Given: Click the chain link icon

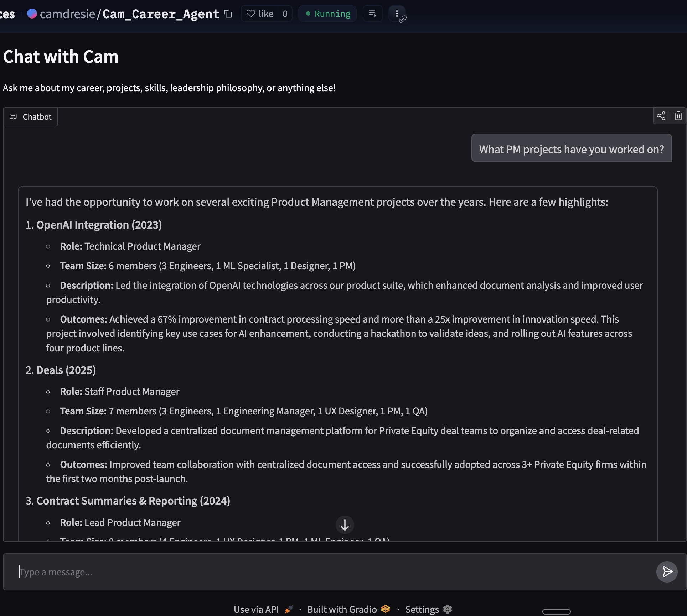Looking at the screenshot, I should coord(403,19).
